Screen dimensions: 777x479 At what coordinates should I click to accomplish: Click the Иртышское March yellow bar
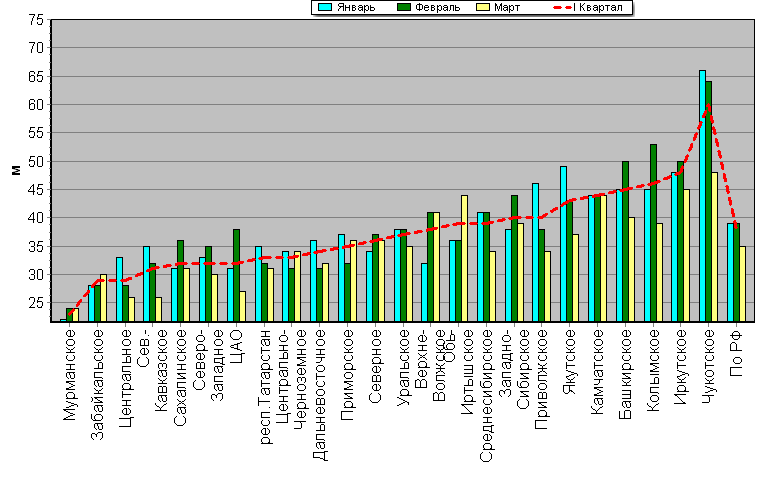pyautogui.click(x=464, y=259)
